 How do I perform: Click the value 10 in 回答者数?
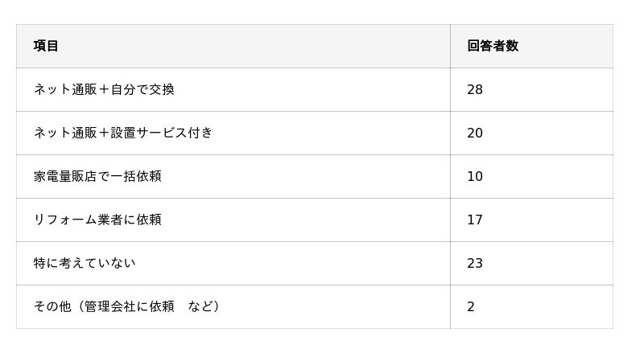(x=475, y=176)
